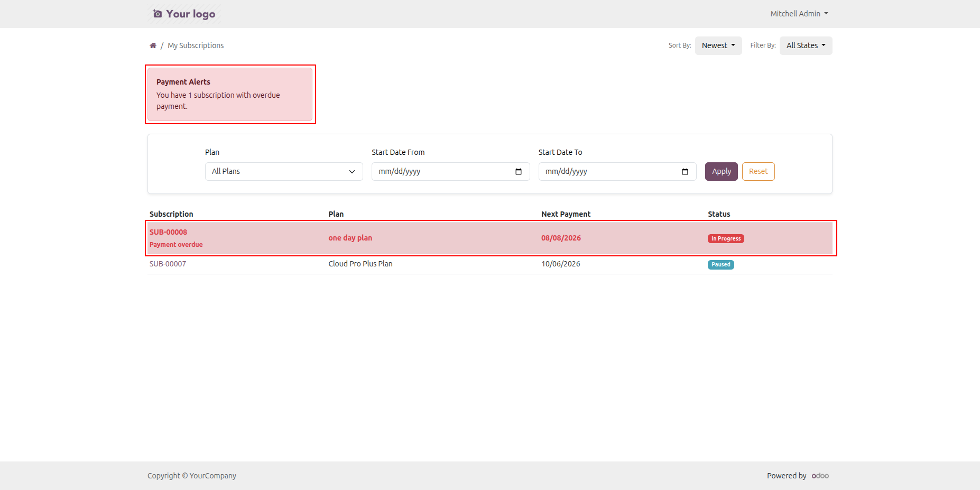Click the Reset button

coord(758,171)
